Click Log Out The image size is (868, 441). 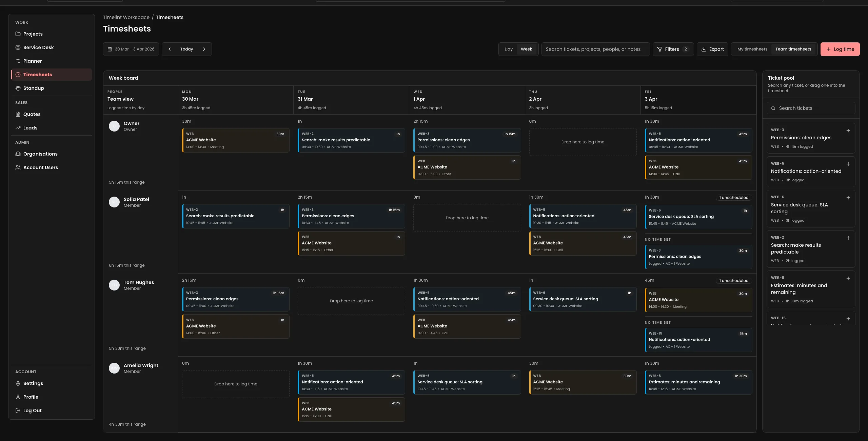pos(52,410)
